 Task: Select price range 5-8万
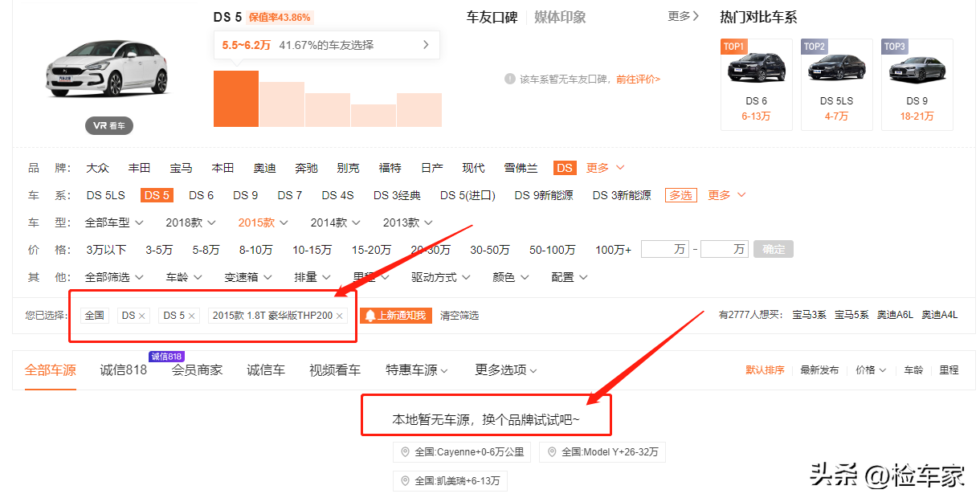pos(206,250)
